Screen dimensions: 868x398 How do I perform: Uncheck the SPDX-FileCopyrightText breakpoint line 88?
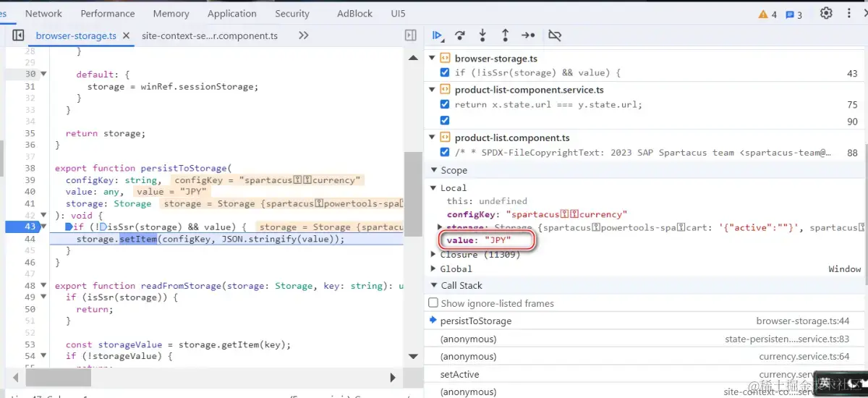(x=445, y=153)
